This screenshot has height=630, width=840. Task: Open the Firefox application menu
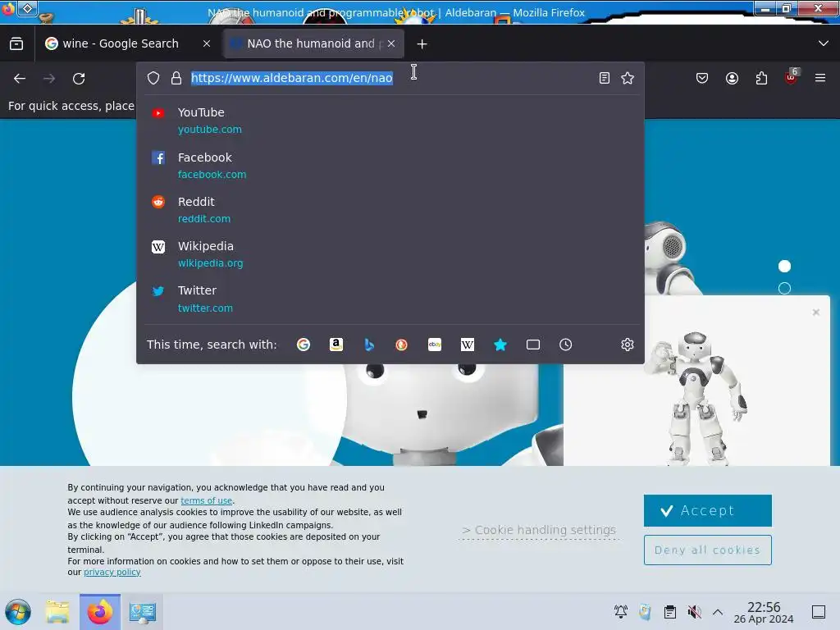[820, 78]
